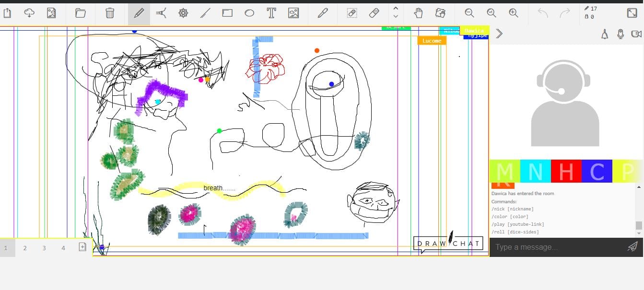
Task: Switch to page 2 tab
Action: tap(25, 248)
